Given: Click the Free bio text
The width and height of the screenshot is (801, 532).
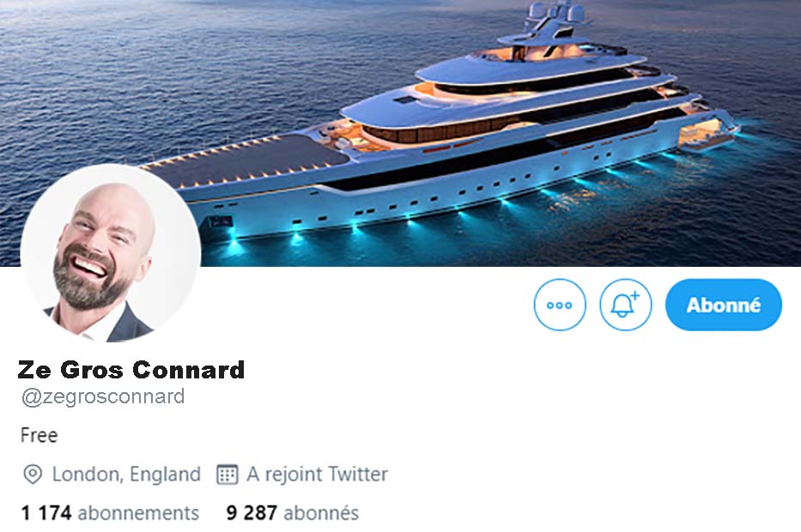Looking at the screenshot, I should tap(39, 436).
